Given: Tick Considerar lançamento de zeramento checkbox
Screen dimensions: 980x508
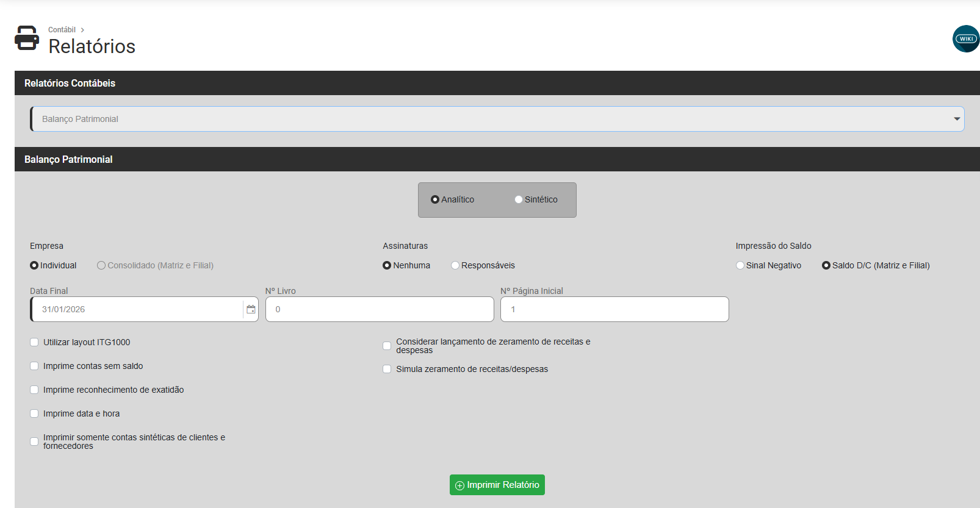Looking at the screenshot, I should [387, 346].
